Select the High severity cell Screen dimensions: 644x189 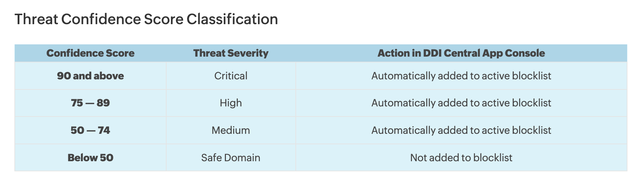(231, 103)
